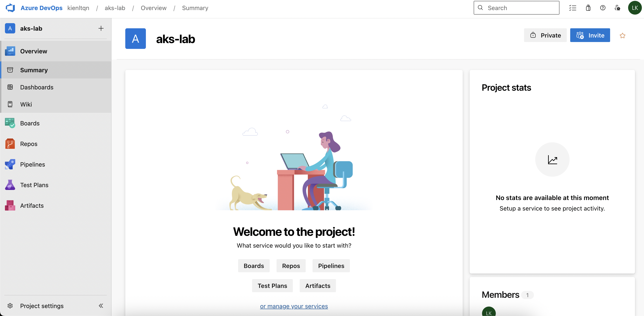
Task: Open the LK account avatar in the header
Action: [x=635, y=8]
